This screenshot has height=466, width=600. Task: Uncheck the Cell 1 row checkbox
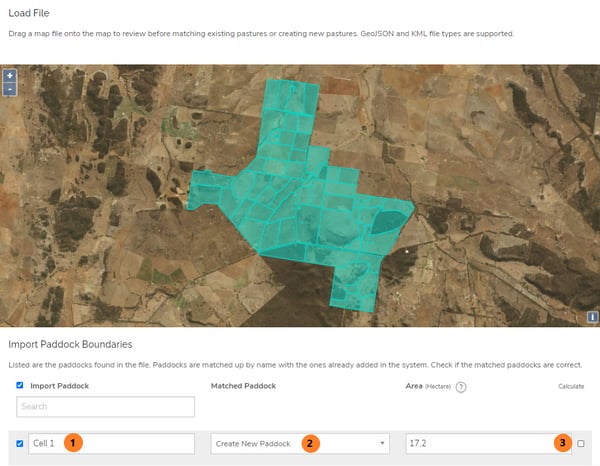click(x=21, y=443)
